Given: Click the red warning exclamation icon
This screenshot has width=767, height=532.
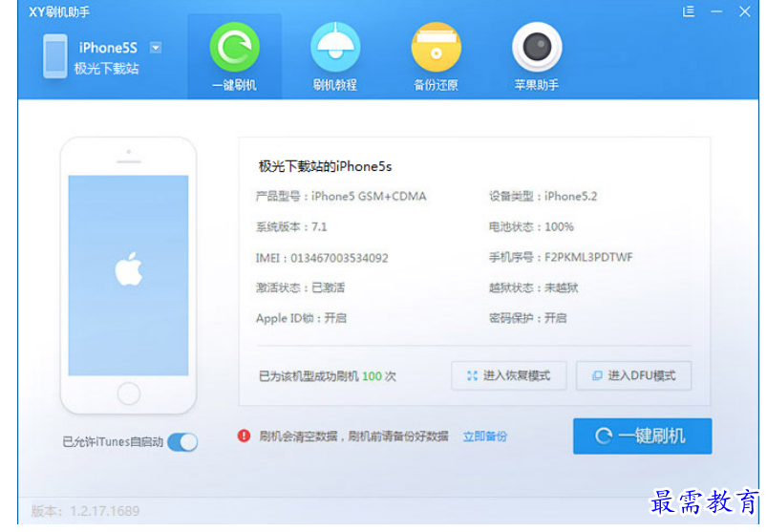Looking at the screenshot, I should pyautogui.click(x=244, y=436).
